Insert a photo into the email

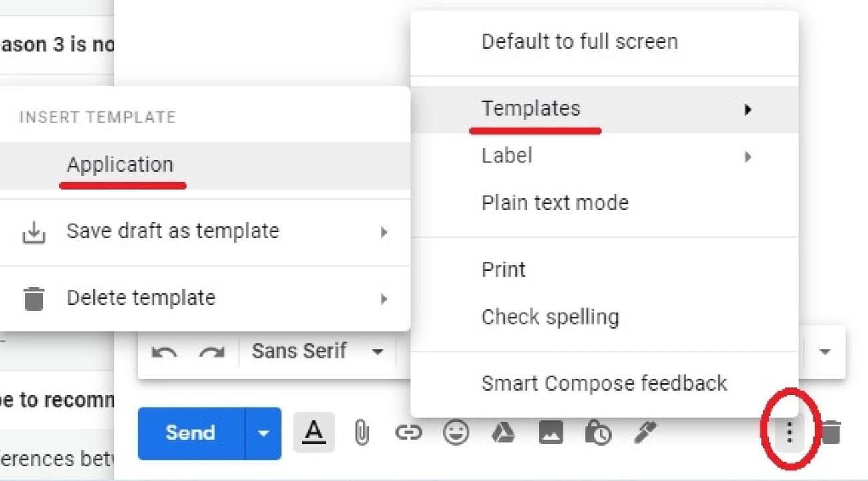pyautogui.click(x=550, y=432)
